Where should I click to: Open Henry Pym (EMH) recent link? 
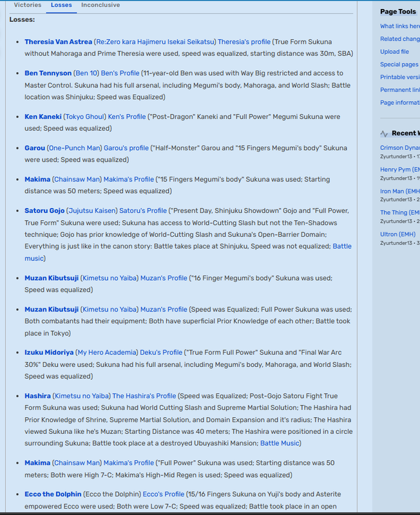coord(400,169)
